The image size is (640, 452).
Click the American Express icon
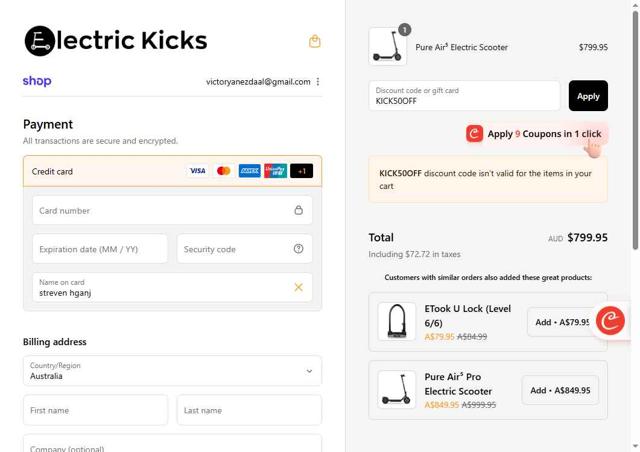(x=249, y=171)
